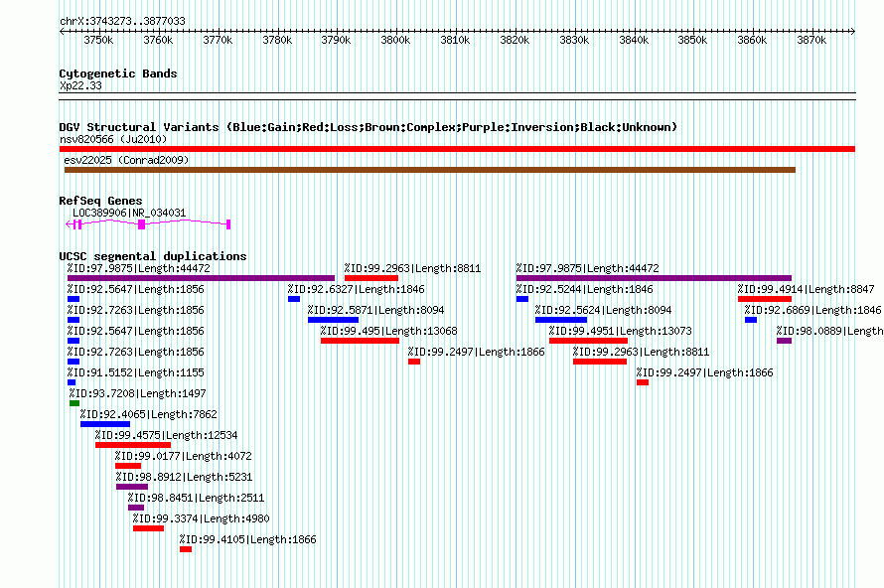Select duplication %ID:99.4951|Length:13073 label

click(621, 331)
